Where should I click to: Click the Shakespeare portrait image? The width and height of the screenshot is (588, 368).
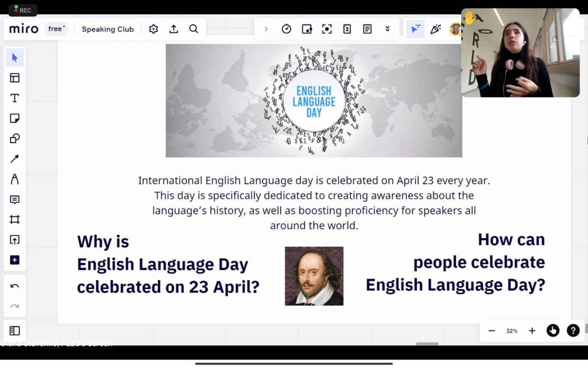pos(314,276)
